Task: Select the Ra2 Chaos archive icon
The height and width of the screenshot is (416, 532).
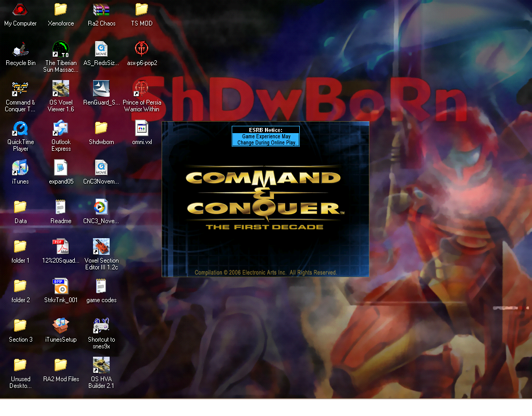Action: pos(101,10)
